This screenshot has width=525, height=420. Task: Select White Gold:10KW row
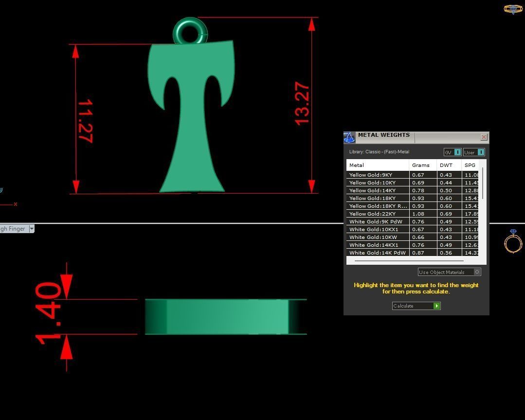click(413, 237)
